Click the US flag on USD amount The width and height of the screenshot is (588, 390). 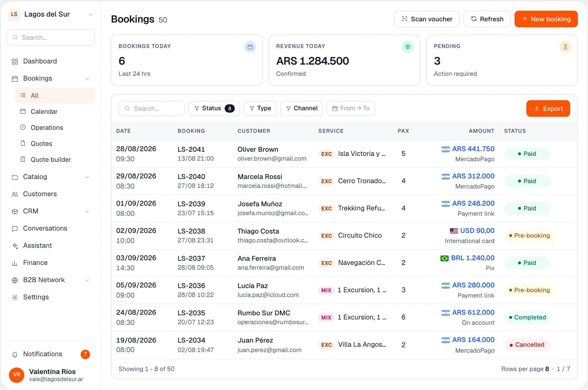[454, 231]
